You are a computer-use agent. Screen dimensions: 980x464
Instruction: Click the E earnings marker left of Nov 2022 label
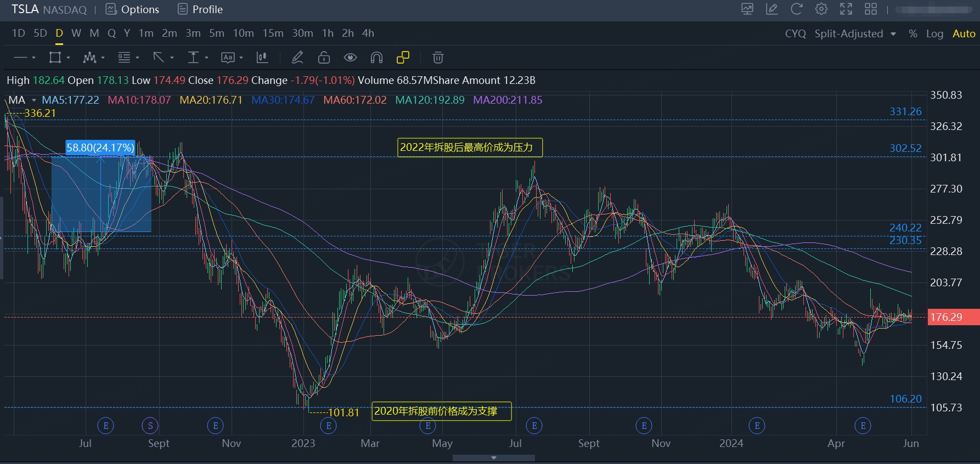216,425
